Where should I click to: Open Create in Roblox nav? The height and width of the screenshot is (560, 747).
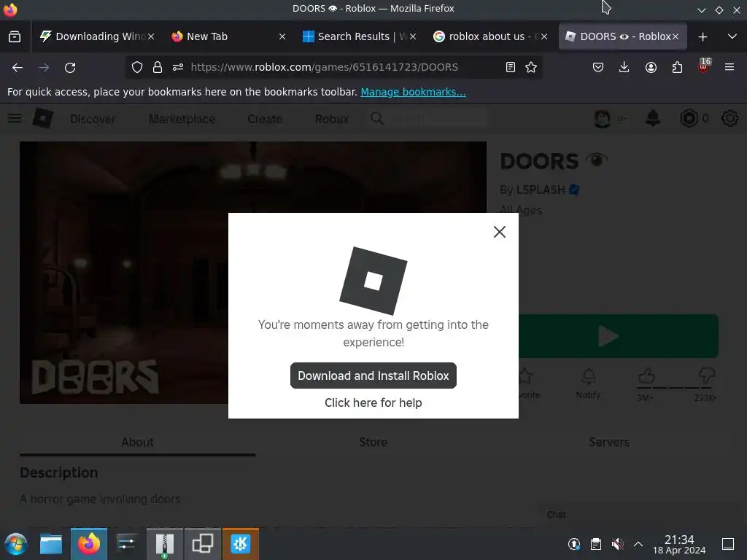(265, 119)
